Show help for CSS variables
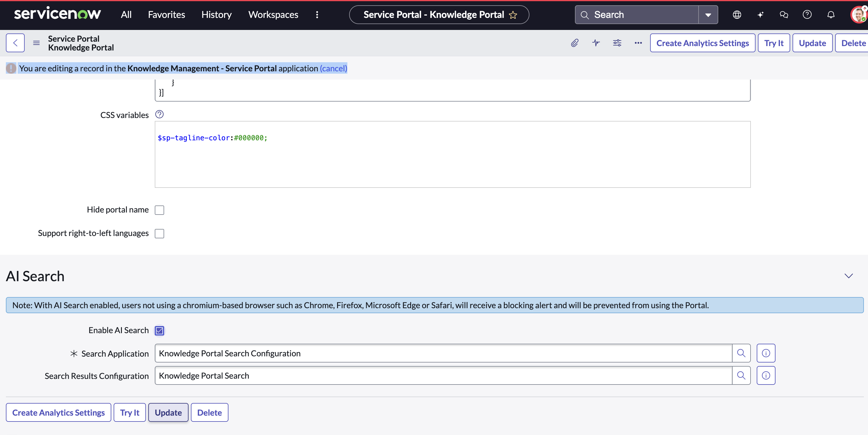 coord(159,114)
